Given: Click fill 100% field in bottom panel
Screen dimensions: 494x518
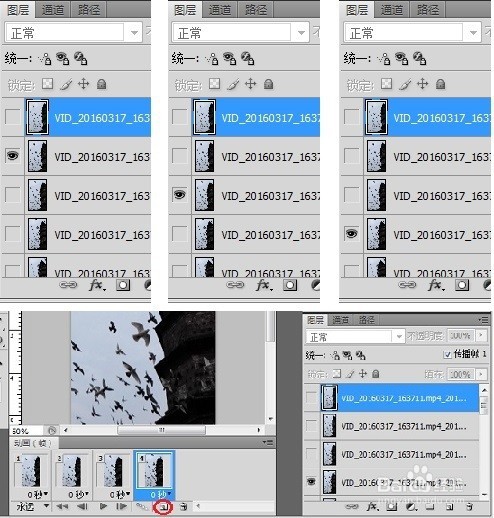Looking at the screenshot, I should click(x=461, y=374).
